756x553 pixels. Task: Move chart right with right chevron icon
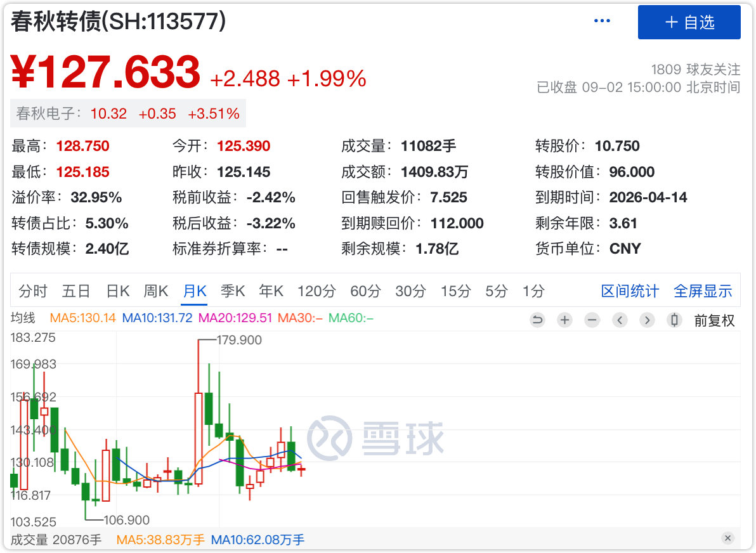[x=647, y=320]
